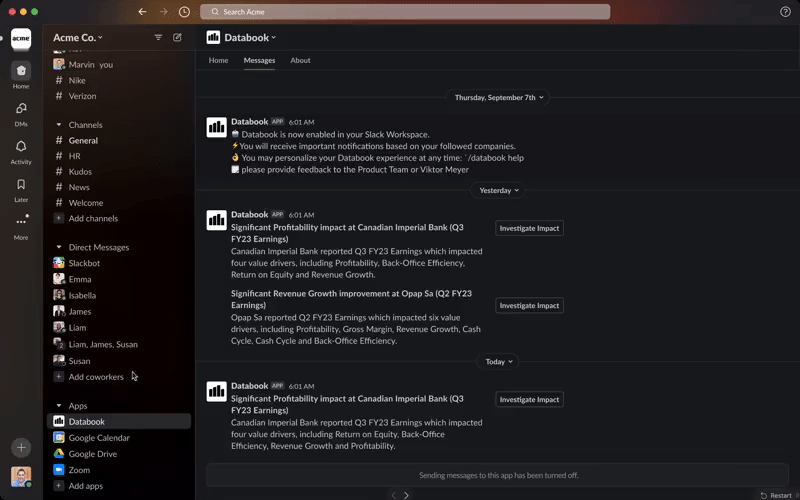The width and height of the screenshot is (800, 500).
Task: Click the back navigation arrow
Action: [x=142, y=12]
